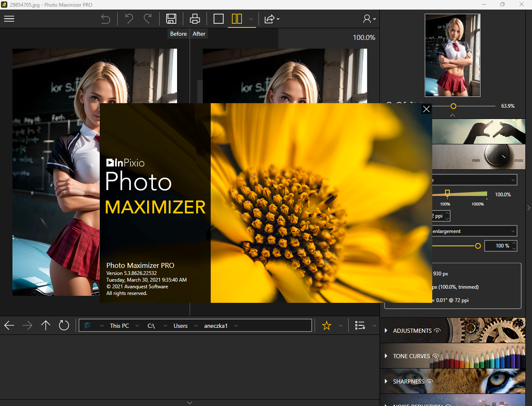Open the sort options dropdown arrow
Screen dimensions: 532x406
(x=374, y=326)
